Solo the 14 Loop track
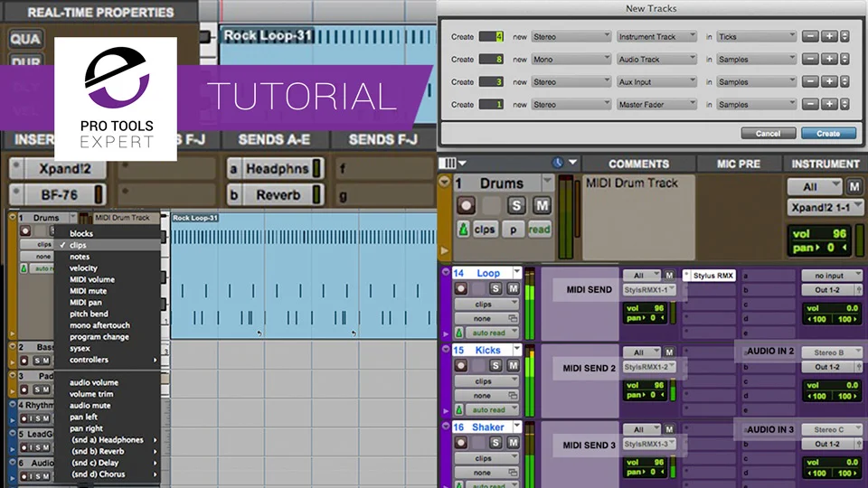The width and height of the screenshot is (868, 488). (x=495, y=288)
